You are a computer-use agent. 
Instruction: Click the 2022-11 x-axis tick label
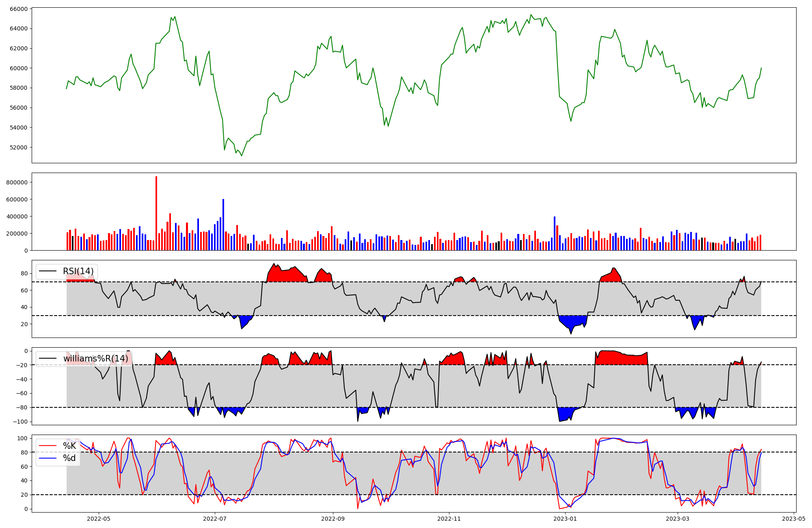click(449, 519)
